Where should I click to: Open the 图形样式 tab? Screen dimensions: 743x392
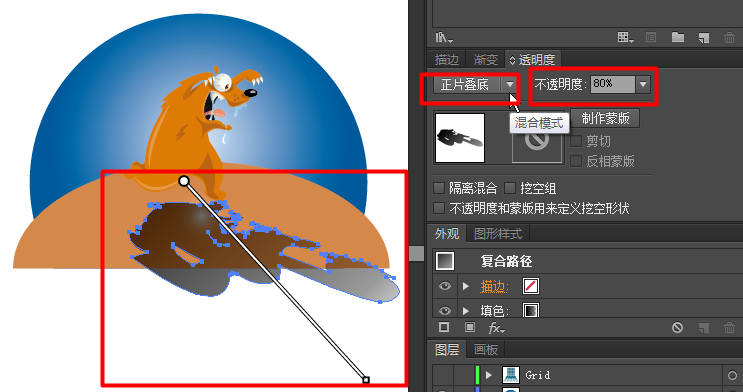[498, 234]
